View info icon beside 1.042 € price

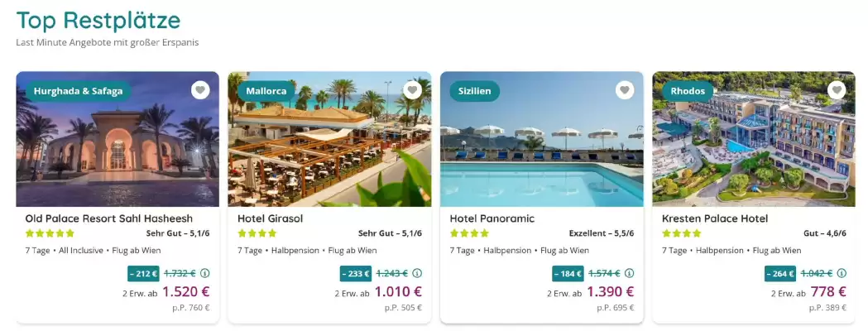click(842, 273)
